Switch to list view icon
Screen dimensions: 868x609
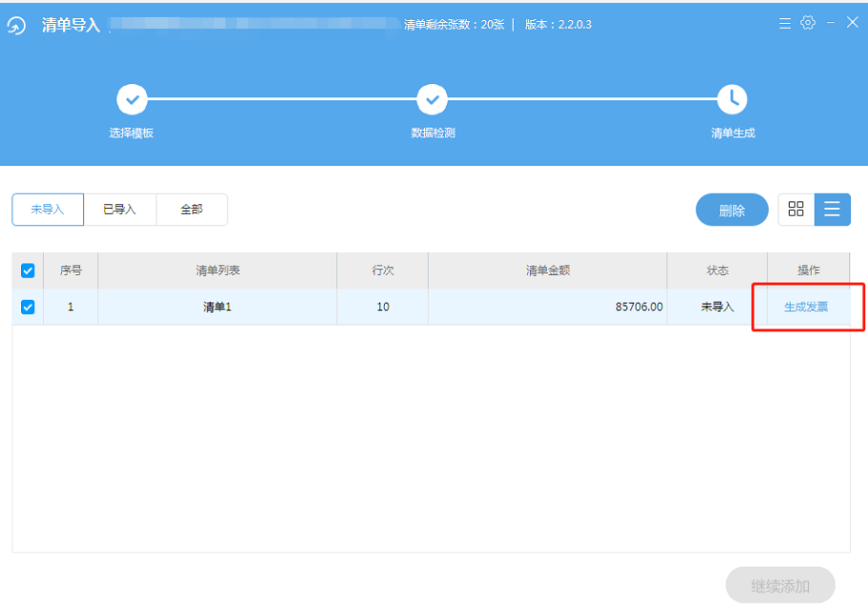pyautogui.click(x=832, y=210)
